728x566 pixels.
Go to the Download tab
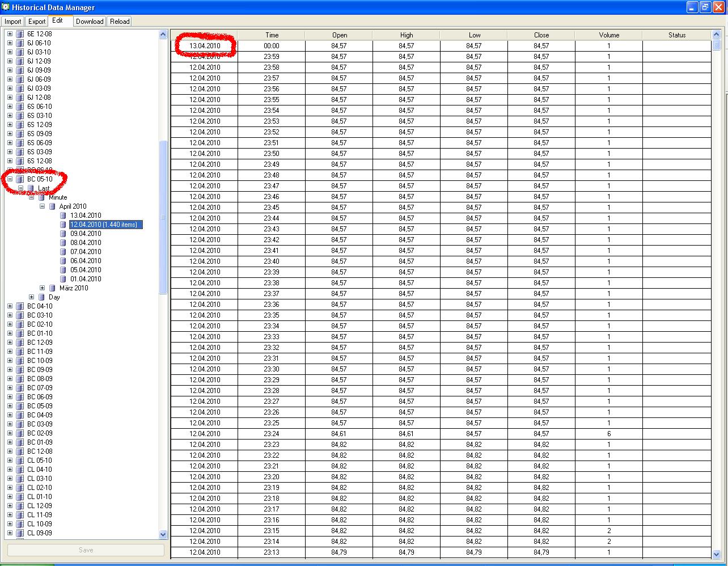tap(90, 22)
